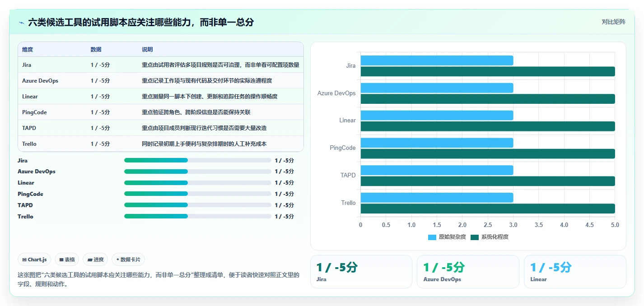Click the Azure DevOps progress bar
This screenshot has height=306, width=644.
[x=198, y=172]
